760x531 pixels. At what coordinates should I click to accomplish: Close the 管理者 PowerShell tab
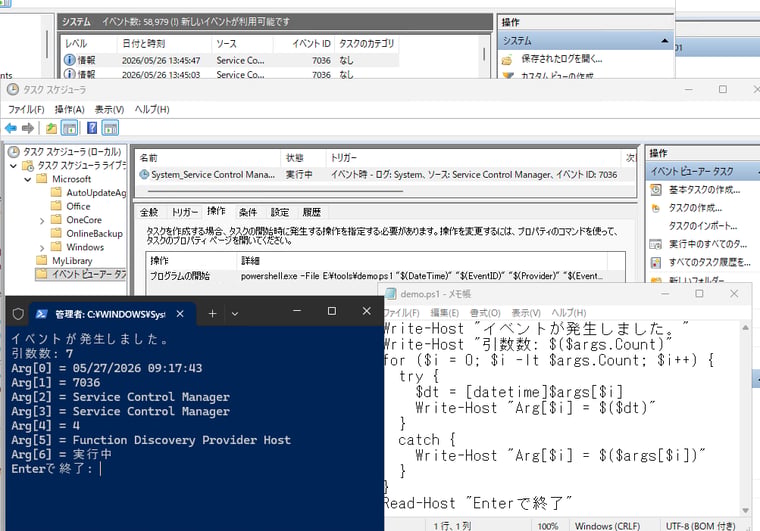tap(180, 314)
